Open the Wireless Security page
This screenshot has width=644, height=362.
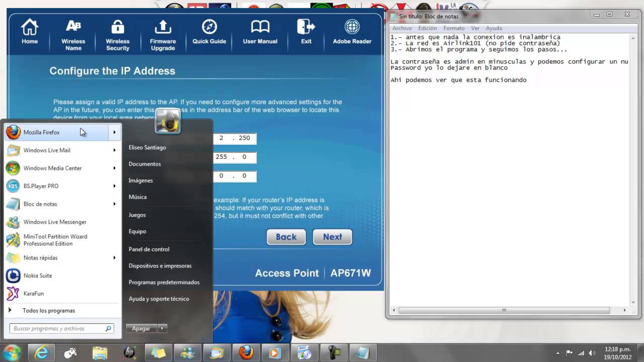[118, 34]
